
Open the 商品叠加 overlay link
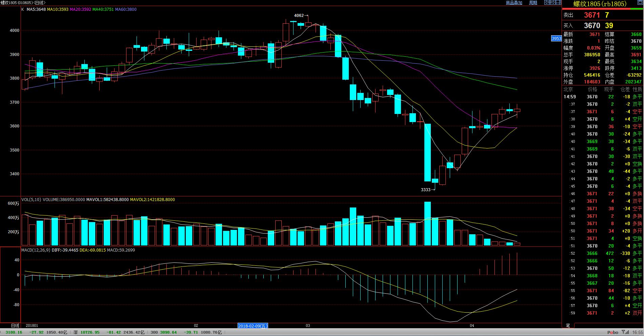[x=514, y=3]
